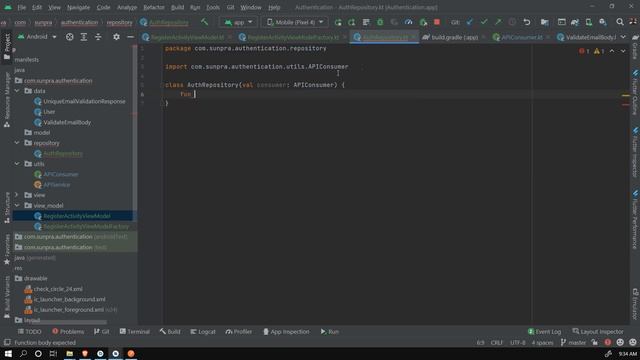Open Project panel settings gear
This screenshot has height=360, width=640.
(x=116, y=37)
